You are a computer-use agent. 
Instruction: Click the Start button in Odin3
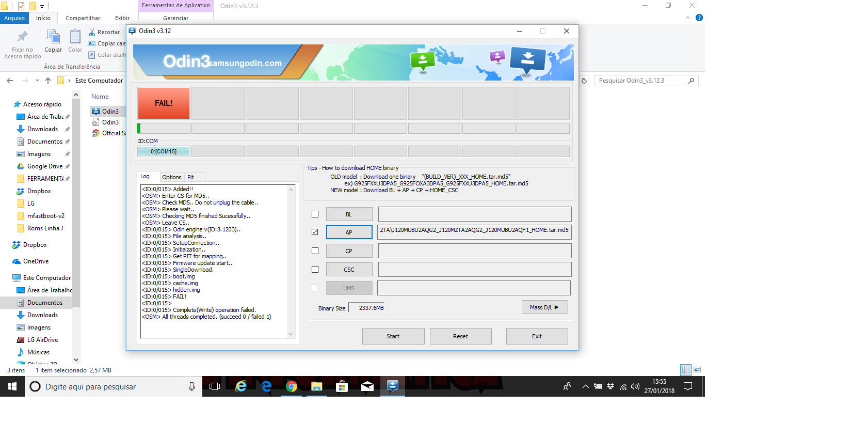click(393, 336)
